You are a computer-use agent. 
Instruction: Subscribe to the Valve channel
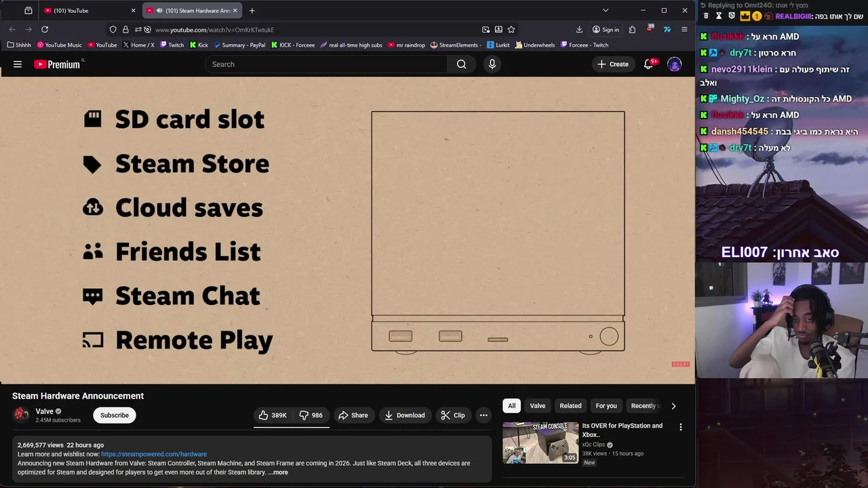point(115,415)
